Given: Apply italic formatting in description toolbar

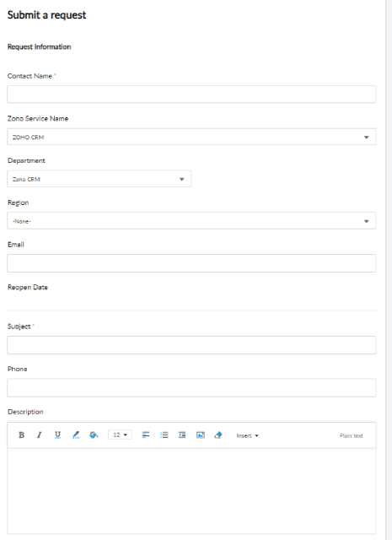Looking at the screenshot, I should 40,435.
